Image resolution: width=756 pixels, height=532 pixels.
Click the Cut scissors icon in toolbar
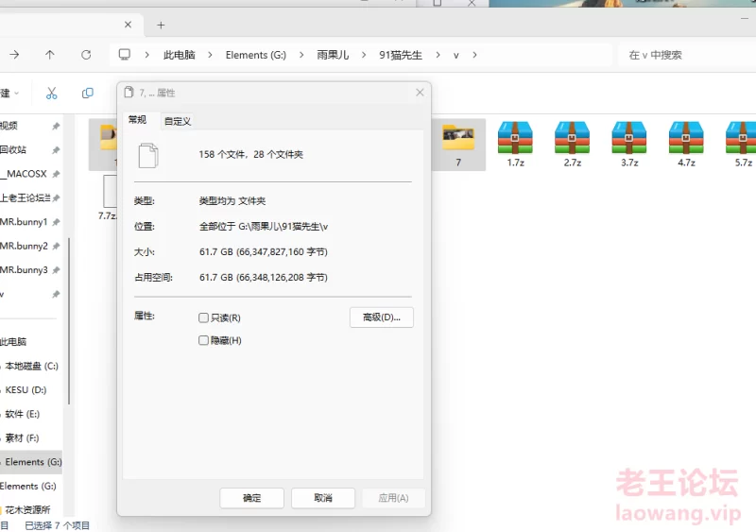(52, 93)
